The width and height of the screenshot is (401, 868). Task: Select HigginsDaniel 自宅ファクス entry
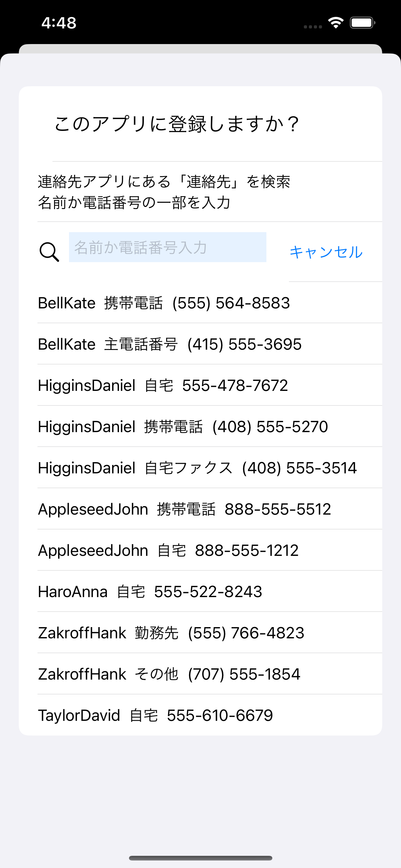(x=197, y=467)
